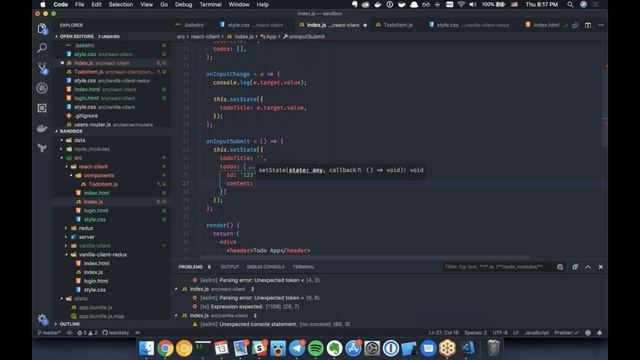Open Telegram from the Dock
The height and width of the screenshot is (360, 640).
coord(297,349)
